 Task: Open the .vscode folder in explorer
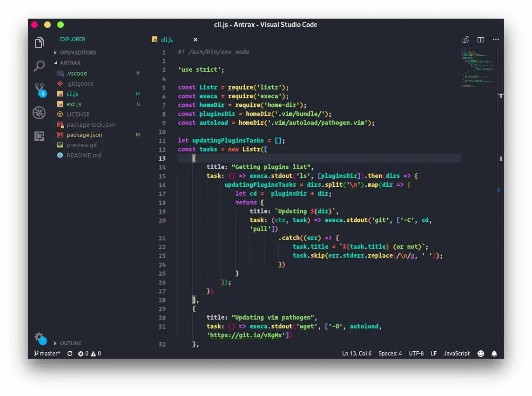(x=77, y=73)
